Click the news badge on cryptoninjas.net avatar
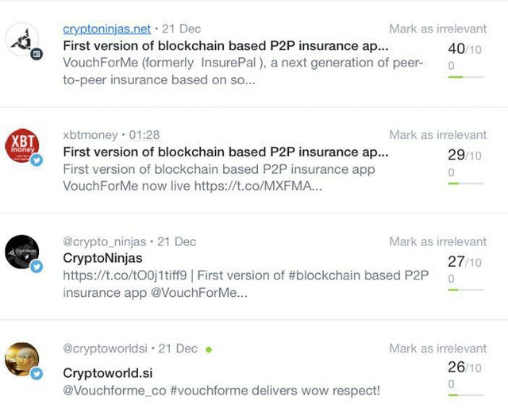 (x=37, y=54)
